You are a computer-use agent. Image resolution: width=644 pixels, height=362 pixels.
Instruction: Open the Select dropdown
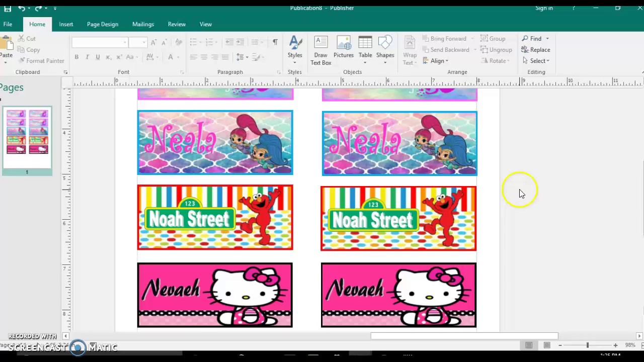[x=536, y=61]
